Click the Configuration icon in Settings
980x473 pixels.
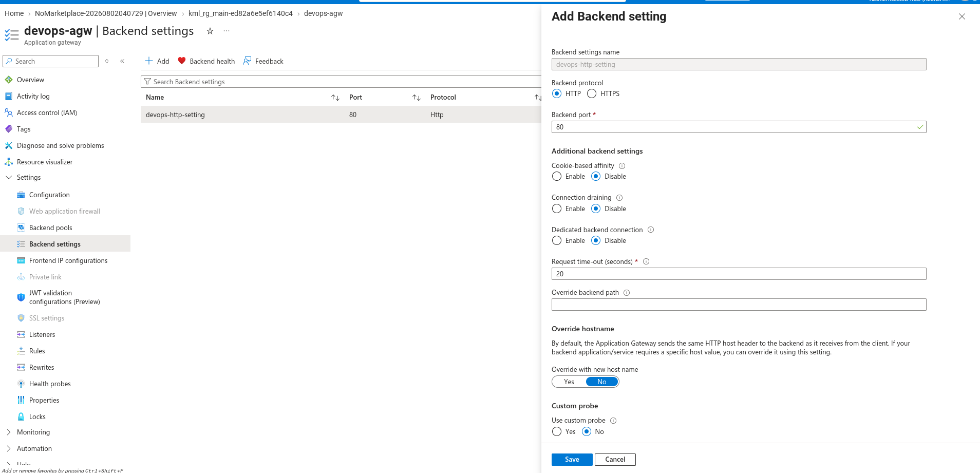(21, 195)
